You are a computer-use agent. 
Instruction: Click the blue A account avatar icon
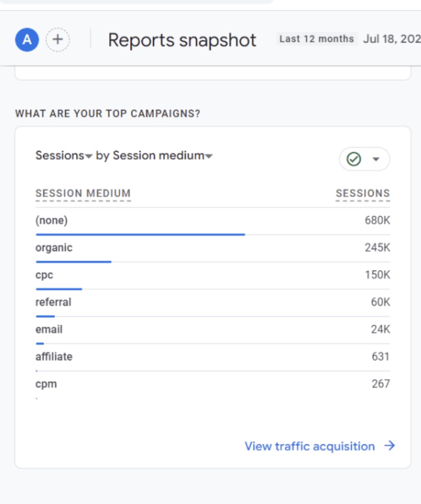click(26, 40)
